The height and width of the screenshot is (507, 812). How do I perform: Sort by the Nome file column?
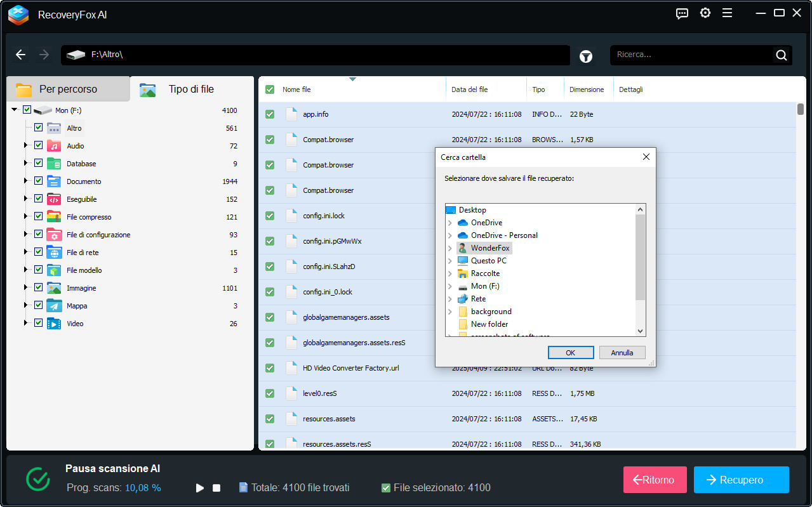(296, 89)
